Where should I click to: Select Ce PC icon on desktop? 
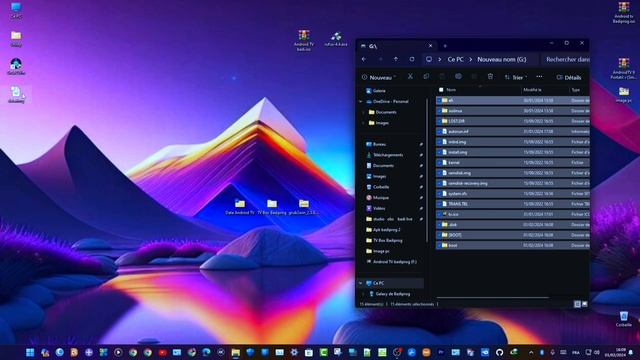(x=16, y=10)
